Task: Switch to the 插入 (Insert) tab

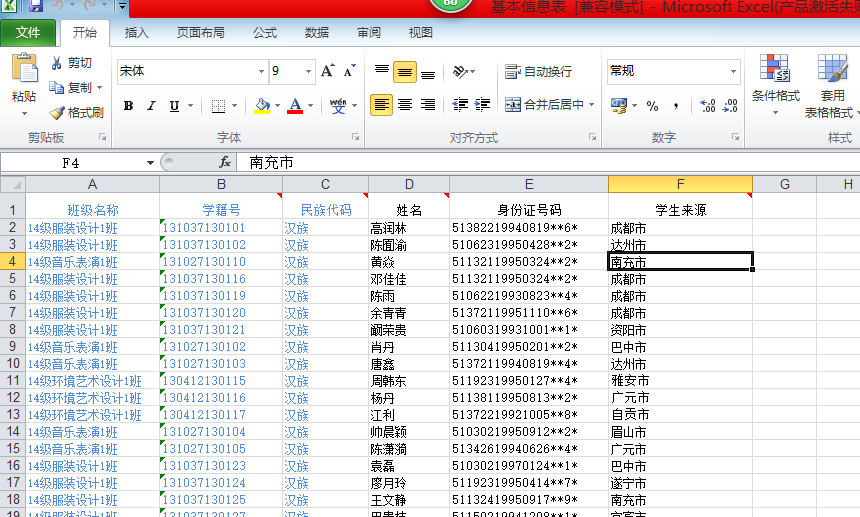Action: 137,32
